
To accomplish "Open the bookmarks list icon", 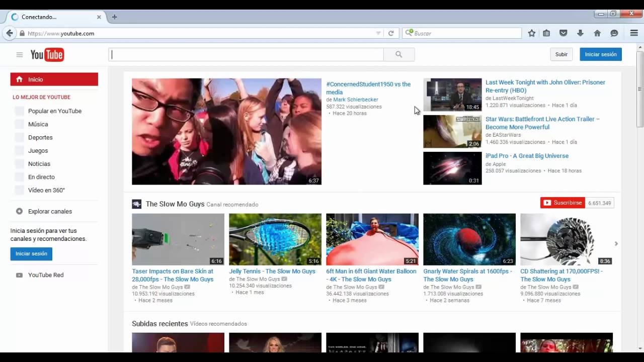I will tap(546, 33).
